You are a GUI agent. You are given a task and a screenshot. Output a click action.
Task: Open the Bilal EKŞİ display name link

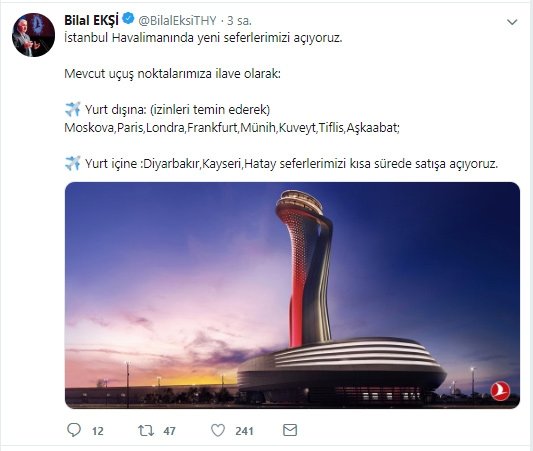pos(91,20)
